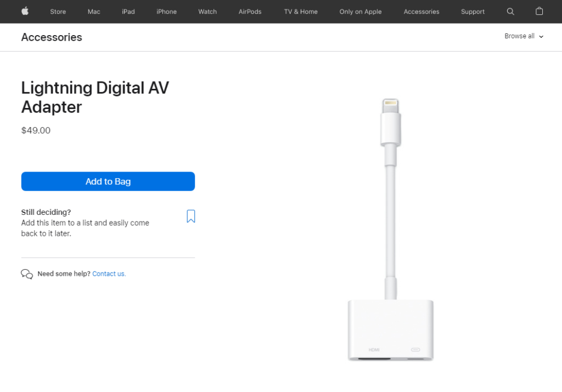
Task: Open the AirPods section
Action: [x=250, y=12]
